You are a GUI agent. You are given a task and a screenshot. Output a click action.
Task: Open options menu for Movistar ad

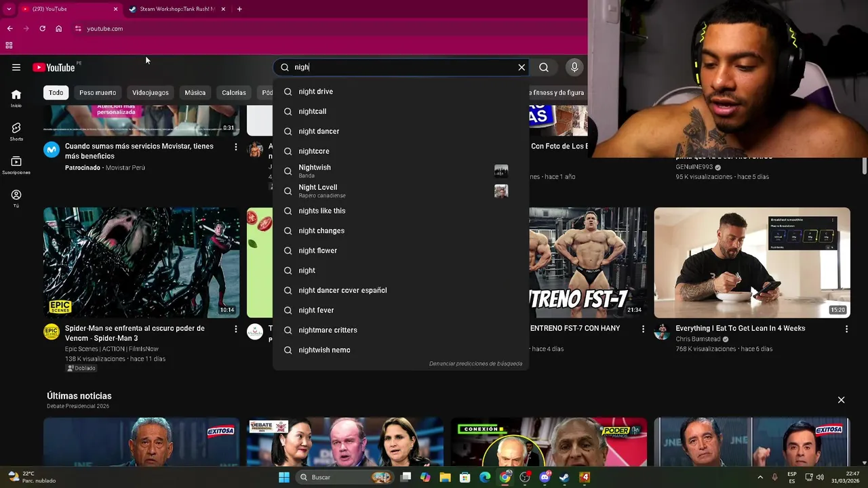point(236,147)
